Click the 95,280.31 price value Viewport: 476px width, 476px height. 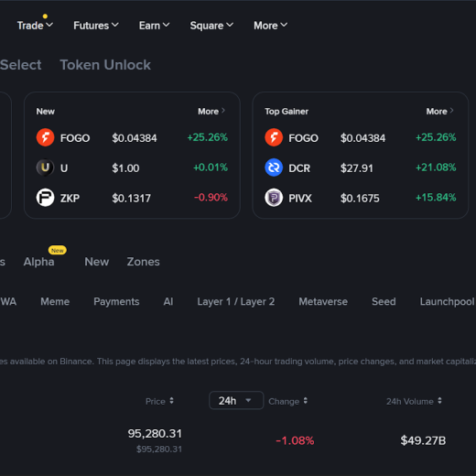click(x=155, y=434)
